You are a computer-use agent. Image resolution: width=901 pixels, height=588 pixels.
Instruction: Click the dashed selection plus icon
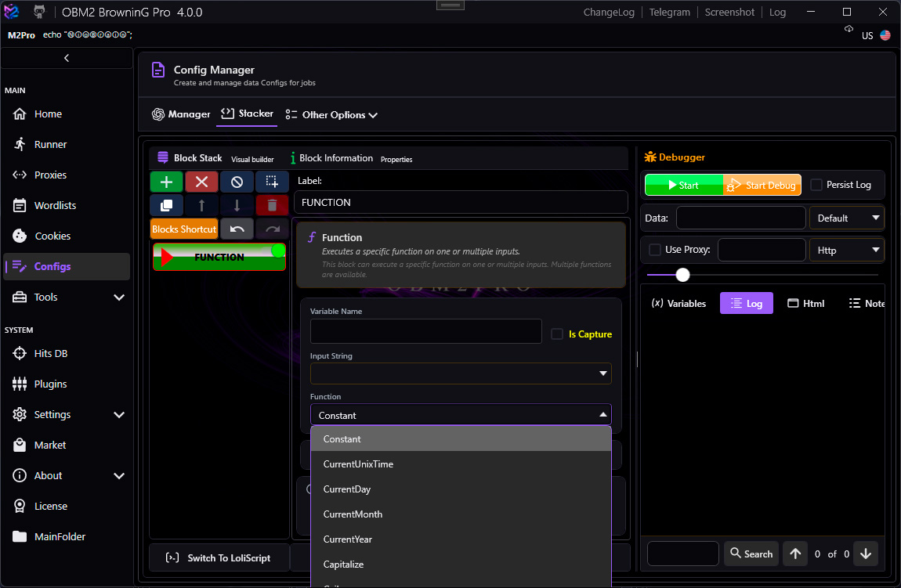pos(272,182)
